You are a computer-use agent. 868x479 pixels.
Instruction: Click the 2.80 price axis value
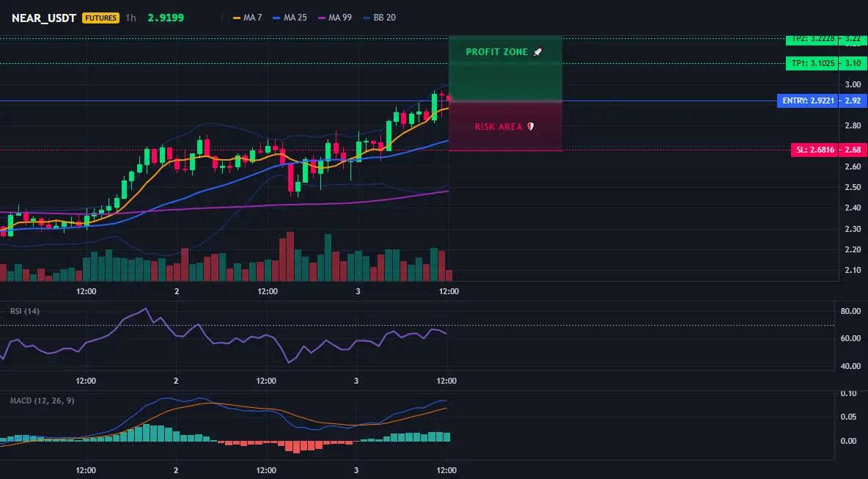[853, 125]
